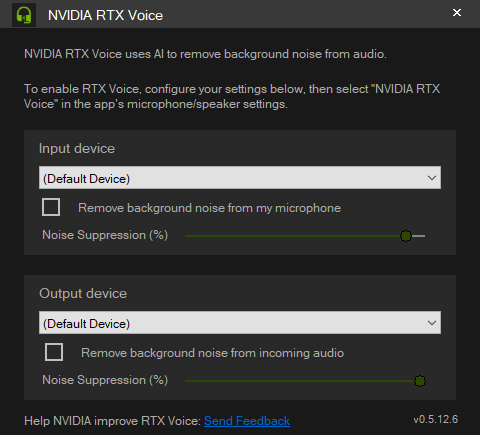Click the Input device dropdown arrow
Image resolution: width=480 pixels, height=435 pixels.
tap(432, 178)
